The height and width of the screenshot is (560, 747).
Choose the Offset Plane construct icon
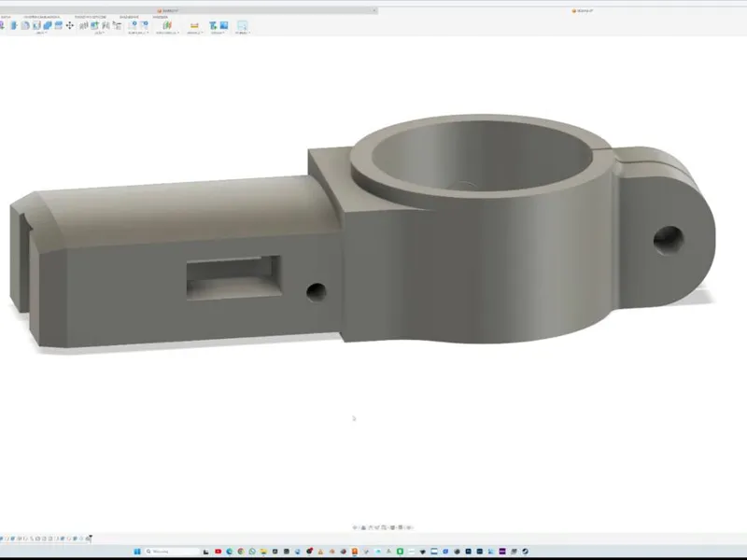click(x=133, y=25)
